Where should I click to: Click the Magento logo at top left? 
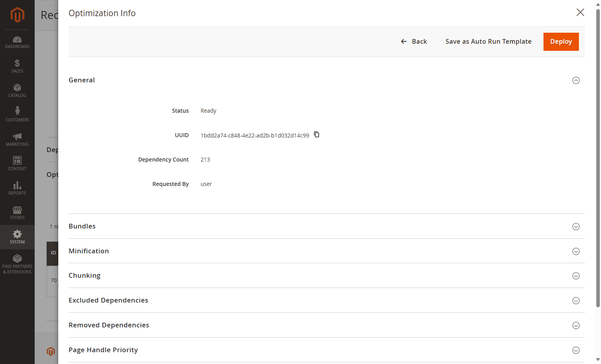coord(17,15)
